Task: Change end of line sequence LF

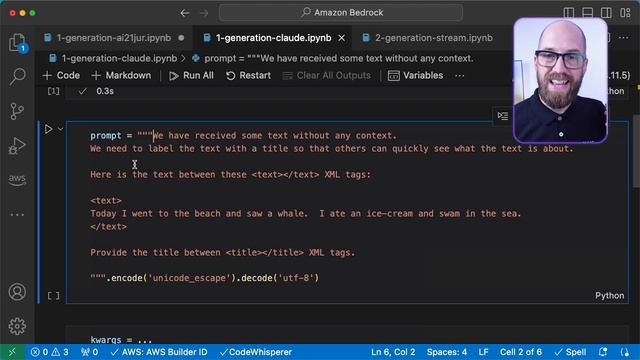Action: click(x=483, y=352)
